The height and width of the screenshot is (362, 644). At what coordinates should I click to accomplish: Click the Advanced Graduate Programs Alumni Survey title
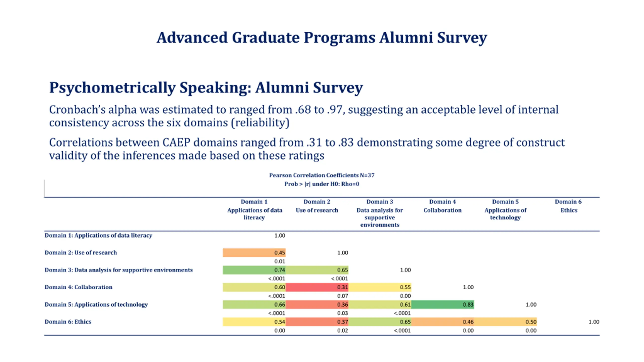(x=322, y=38)
